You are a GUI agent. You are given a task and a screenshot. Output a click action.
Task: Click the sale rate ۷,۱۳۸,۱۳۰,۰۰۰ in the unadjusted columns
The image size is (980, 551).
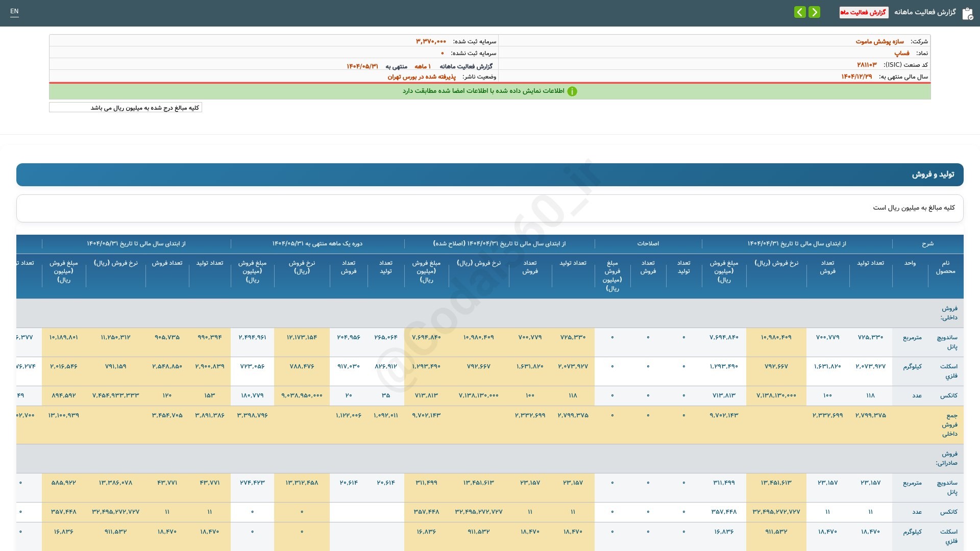click(776, 395)
